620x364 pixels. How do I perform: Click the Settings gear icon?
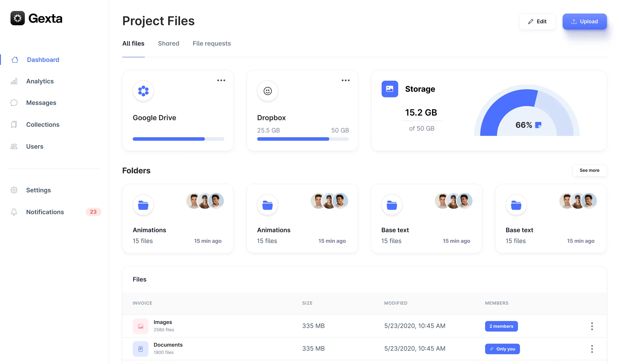(x=14, y=190)
